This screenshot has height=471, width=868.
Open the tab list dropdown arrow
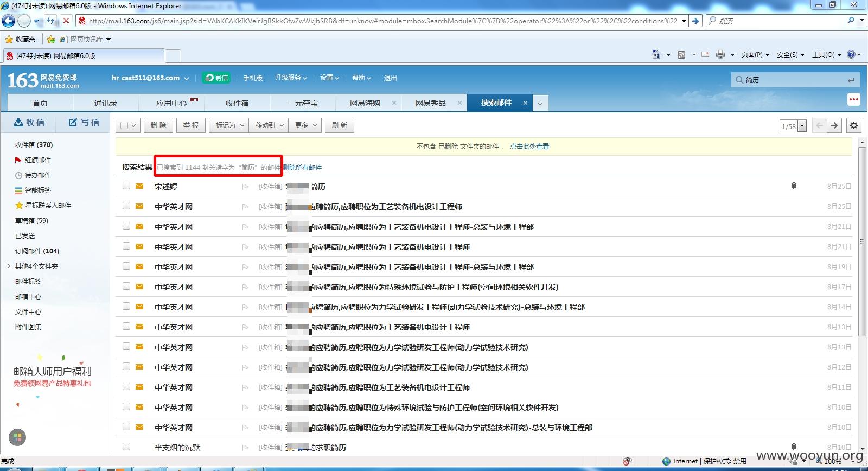click(x=540, y=103)
